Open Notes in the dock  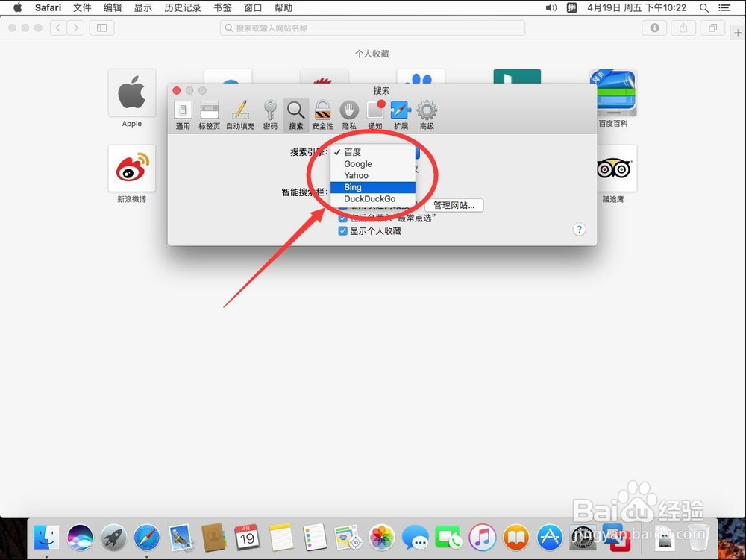point(280,538)
